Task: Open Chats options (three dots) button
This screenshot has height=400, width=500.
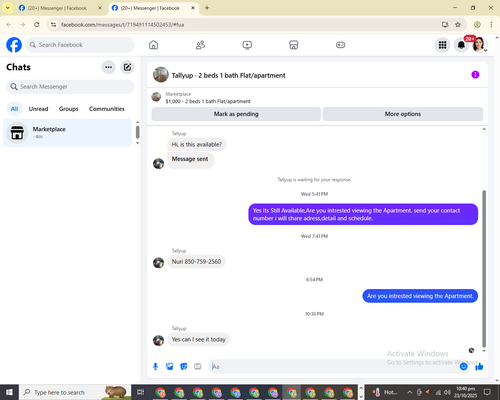Action: click(x=108, y=67)
